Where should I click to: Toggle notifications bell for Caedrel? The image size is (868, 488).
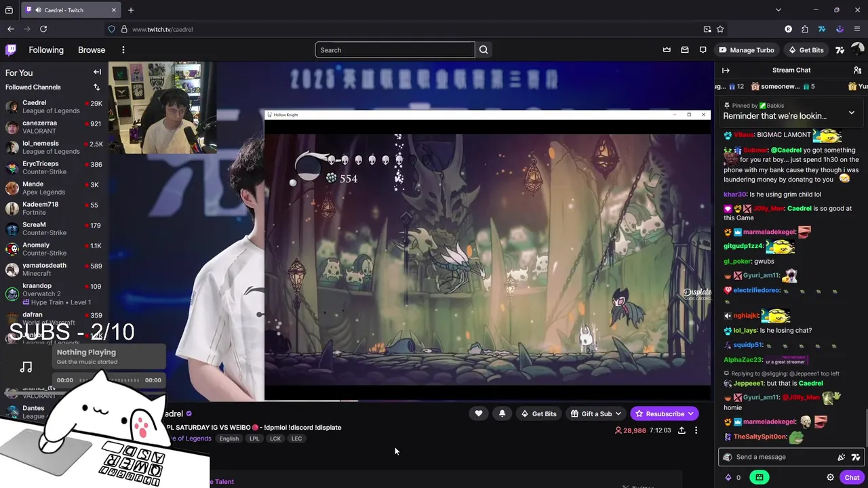click(502, 413)
